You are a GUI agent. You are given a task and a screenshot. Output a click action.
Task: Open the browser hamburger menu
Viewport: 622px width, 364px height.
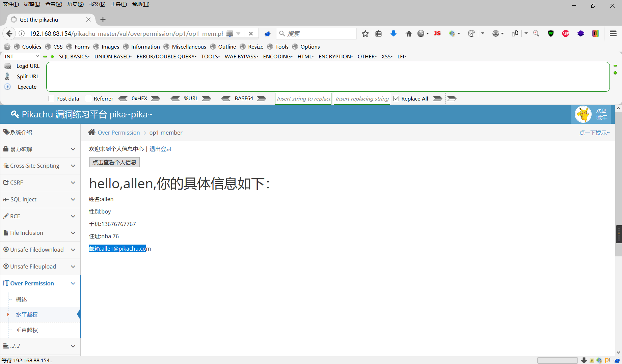(x=613, y=33)
